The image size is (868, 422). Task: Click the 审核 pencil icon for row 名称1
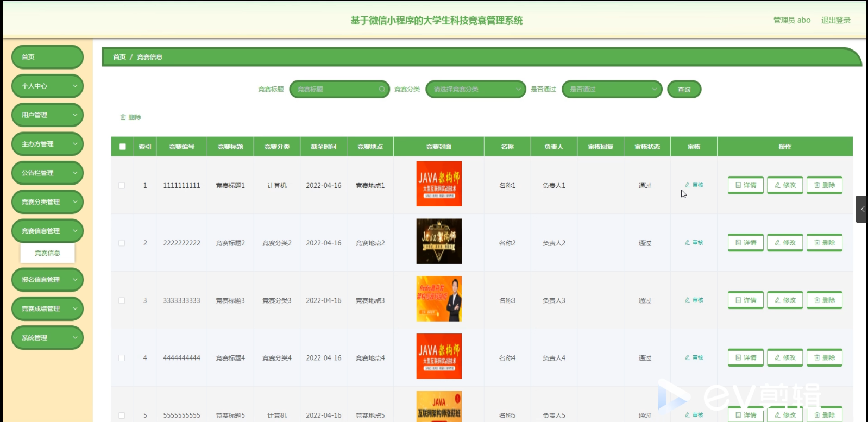coord(687,185)
